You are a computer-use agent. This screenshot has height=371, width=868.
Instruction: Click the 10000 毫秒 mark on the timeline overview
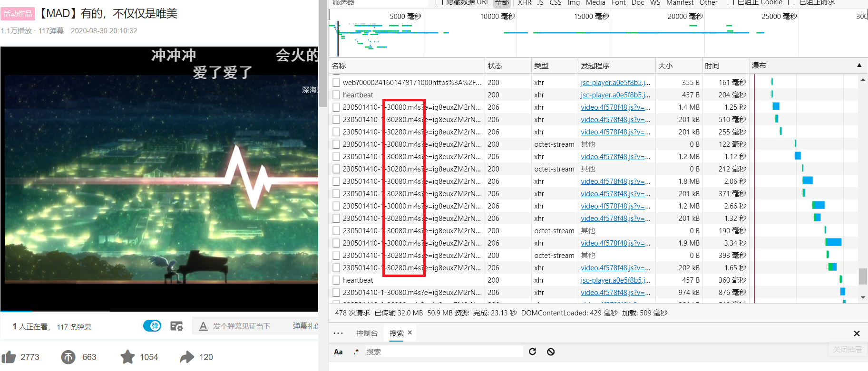pyautogui.click(x=497, y=16)
